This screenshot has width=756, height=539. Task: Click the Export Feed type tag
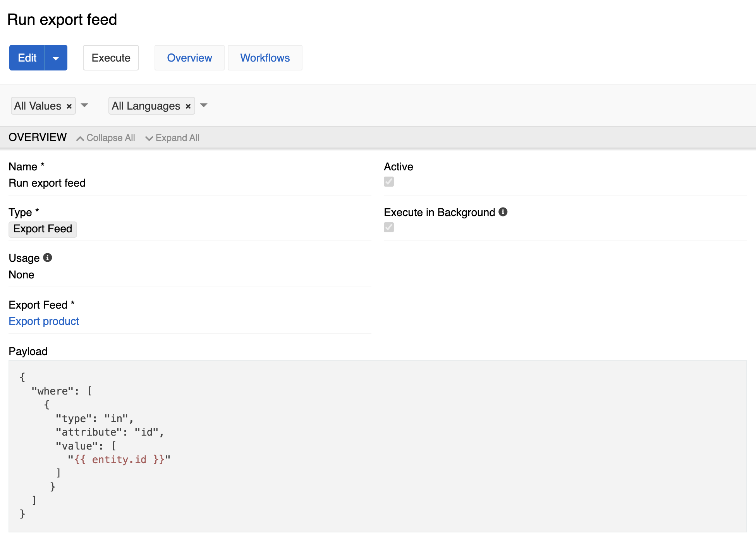43,229
